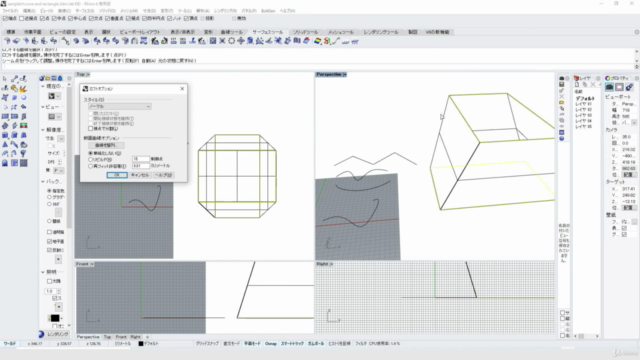
Task: Click the レンダリング button
Action: click(x=58, y=334)
